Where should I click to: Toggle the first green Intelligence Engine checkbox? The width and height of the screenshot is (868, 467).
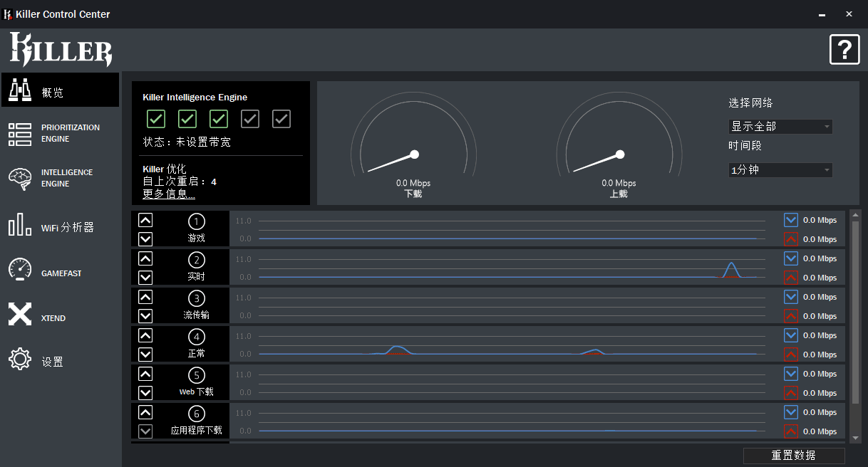156,119
